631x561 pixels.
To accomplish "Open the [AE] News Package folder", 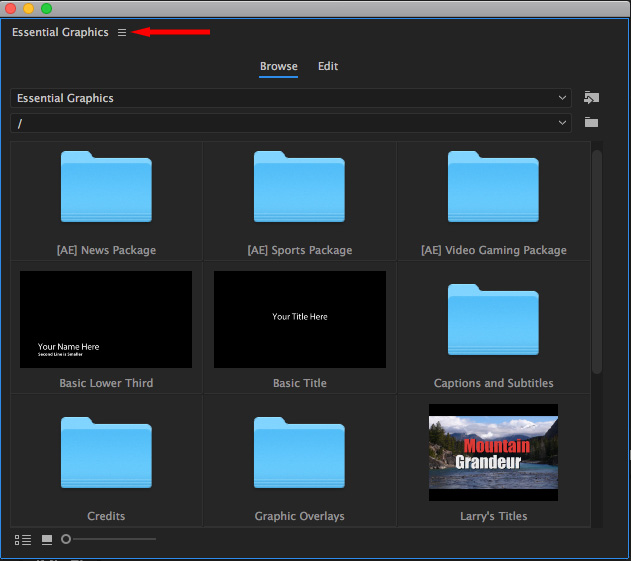I will click(x=106, y=187).
